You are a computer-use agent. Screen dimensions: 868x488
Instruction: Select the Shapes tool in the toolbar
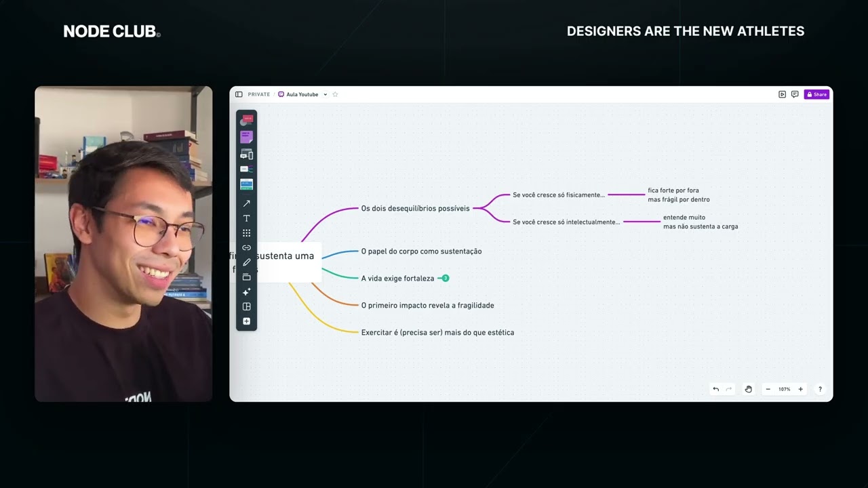(x=246, y=120)
